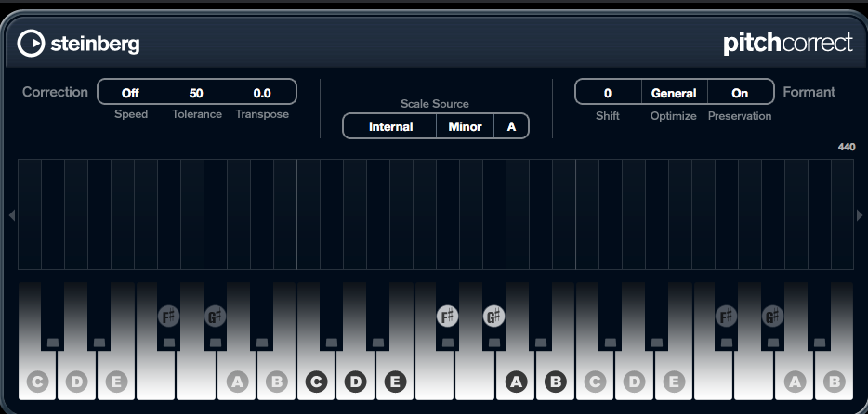Click the Transpose value 0.0
868x414 pixels.
point(262,93)
